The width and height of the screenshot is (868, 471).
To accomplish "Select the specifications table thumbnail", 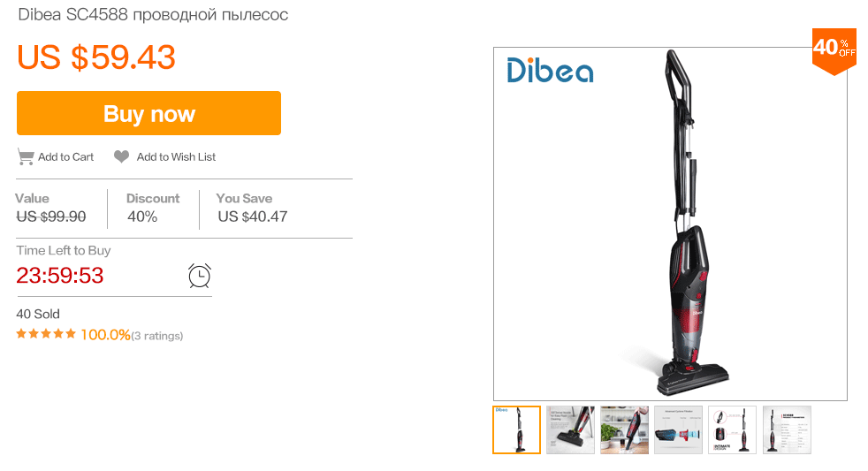I will pyautogui.click(x=786, y=429).
